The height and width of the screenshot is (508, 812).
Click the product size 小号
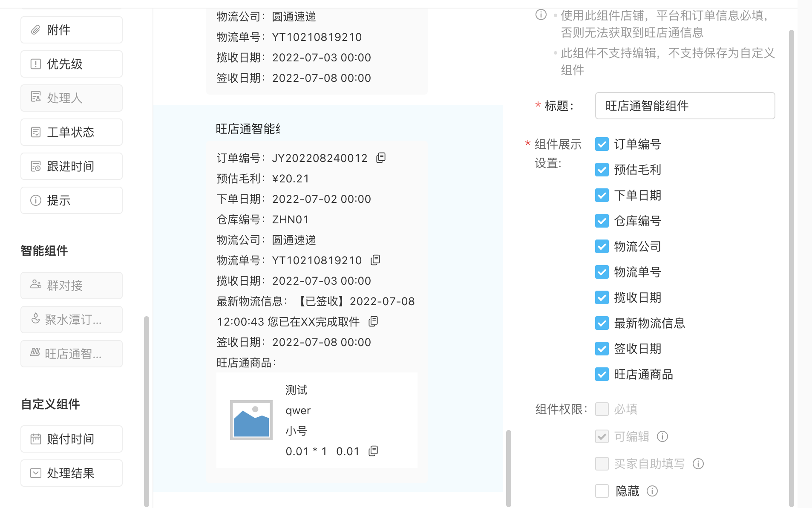tap(297, 431)
